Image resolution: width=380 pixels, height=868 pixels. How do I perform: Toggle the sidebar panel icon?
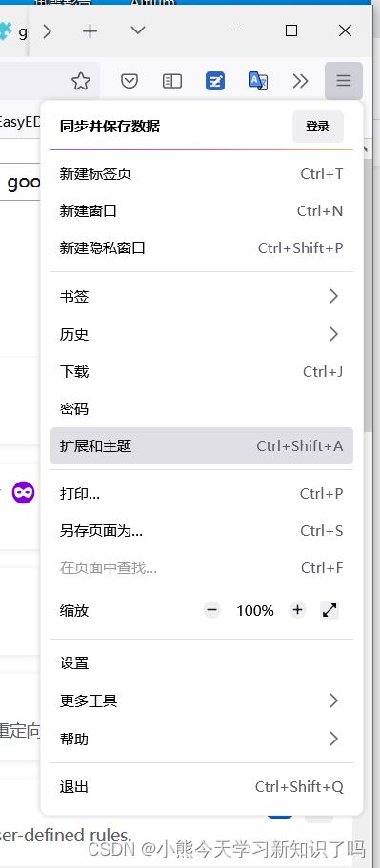point(172,82)
